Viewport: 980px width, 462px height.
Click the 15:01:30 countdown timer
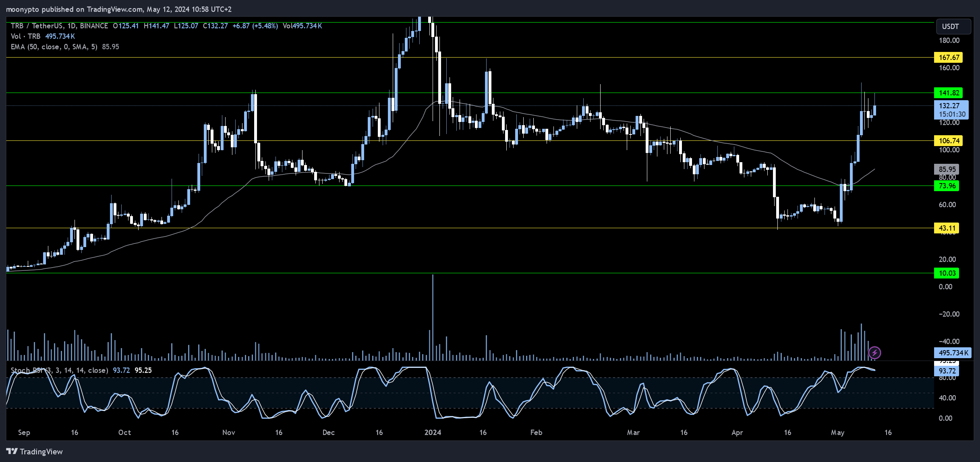click(x=952, y=115)
